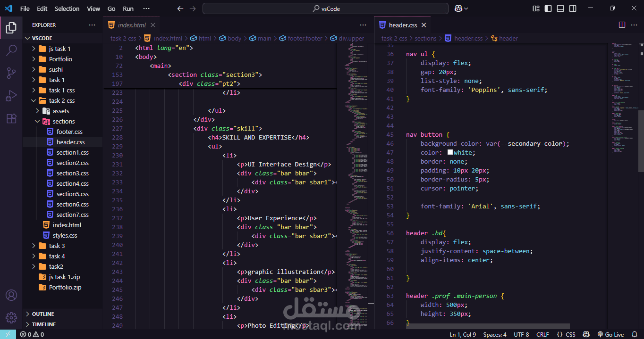Click the header breadcrumb in header.css
Screen dimensions: 644x339
point(508,39)
